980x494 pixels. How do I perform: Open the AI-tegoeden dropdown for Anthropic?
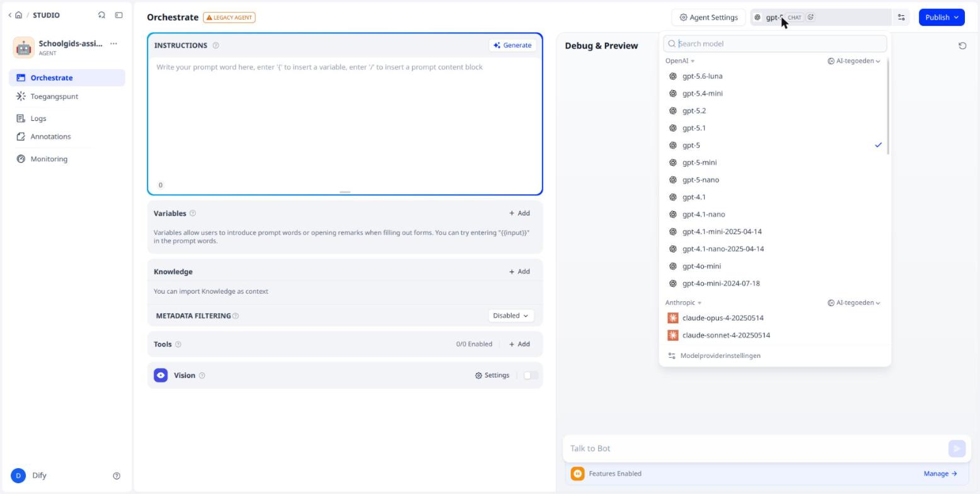point(854,303)
